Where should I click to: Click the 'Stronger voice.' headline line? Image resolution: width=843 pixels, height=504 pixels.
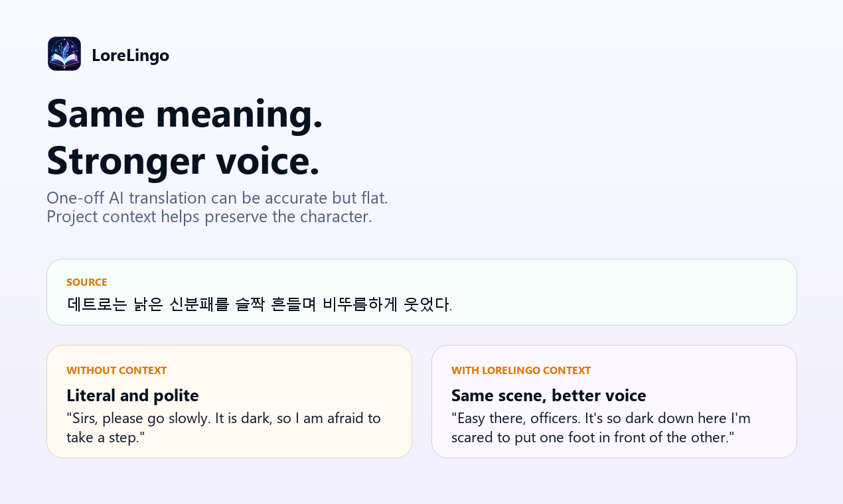tap(183, 160)
